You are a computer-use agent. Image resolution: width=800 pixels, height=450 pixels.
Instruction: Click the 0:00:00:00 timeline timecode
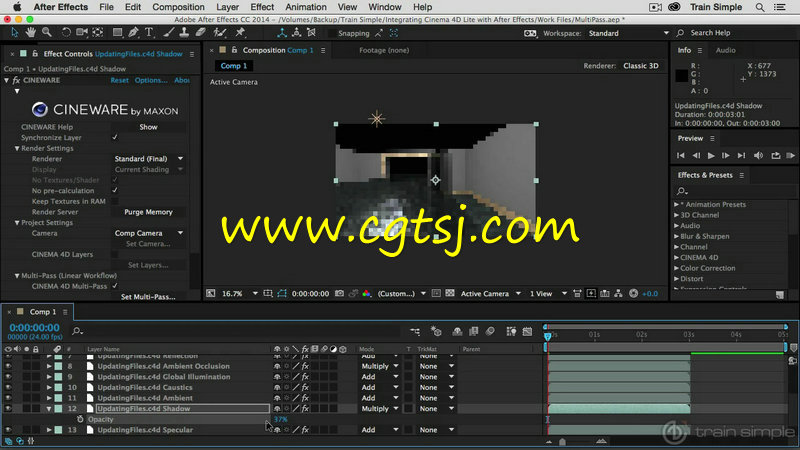(34, 328)
